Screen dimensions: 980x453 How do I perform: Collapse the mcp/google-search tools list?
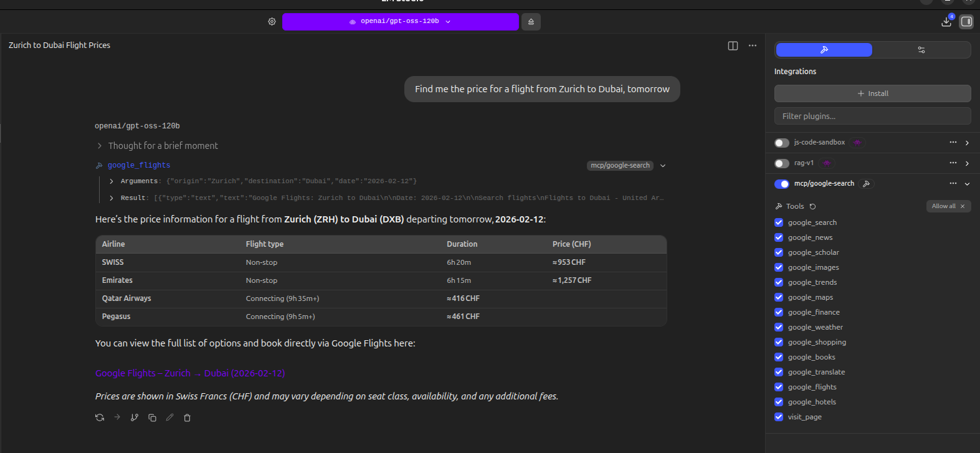pos(967,184)
